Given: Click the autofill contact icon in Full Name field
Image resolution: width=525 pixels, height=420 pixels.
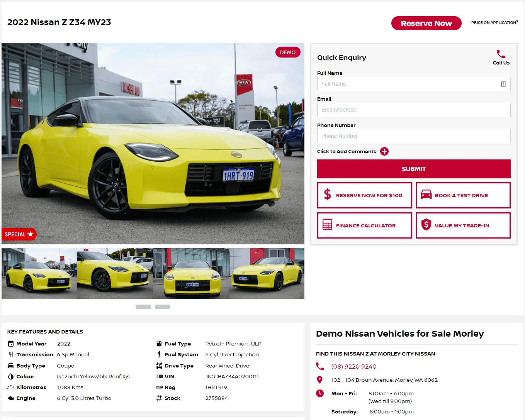Looking at the screenshot, I should (x=503, y=84).
